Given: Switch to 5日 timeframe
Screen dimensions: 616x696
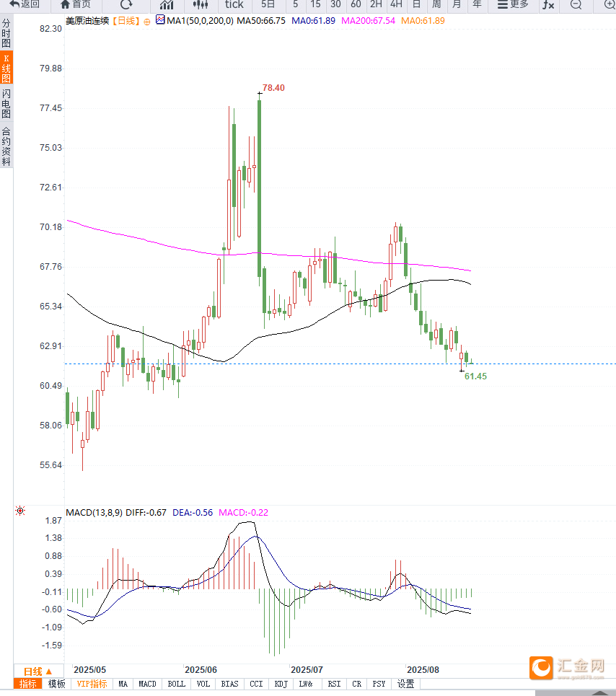Looking at the screenshot, I should pyautogui.click(x=268, y=4).
